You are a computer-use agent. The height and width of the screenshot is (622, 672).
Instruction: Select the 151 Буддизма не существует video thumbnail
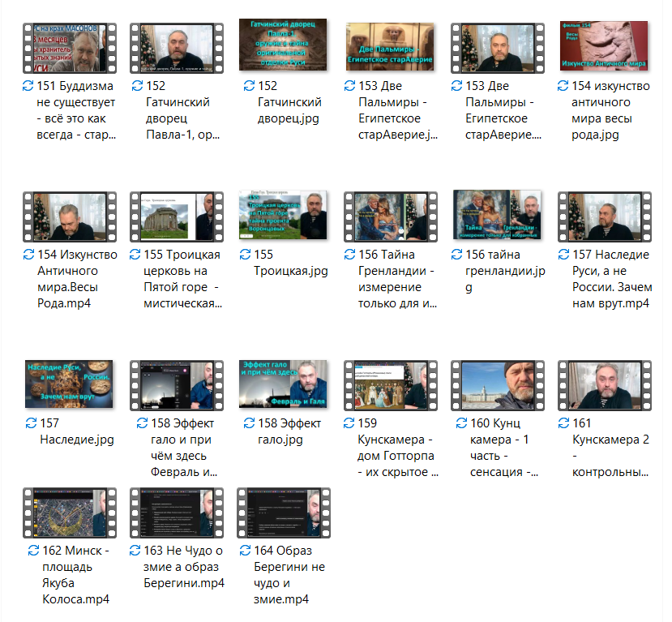[70, 48]
